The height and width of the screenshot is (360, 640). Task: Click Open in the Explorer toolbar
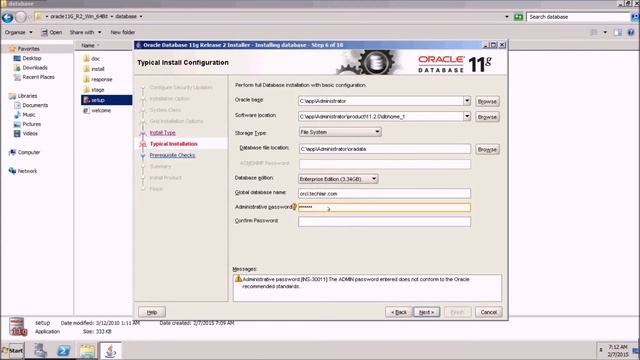pos(52,32)
